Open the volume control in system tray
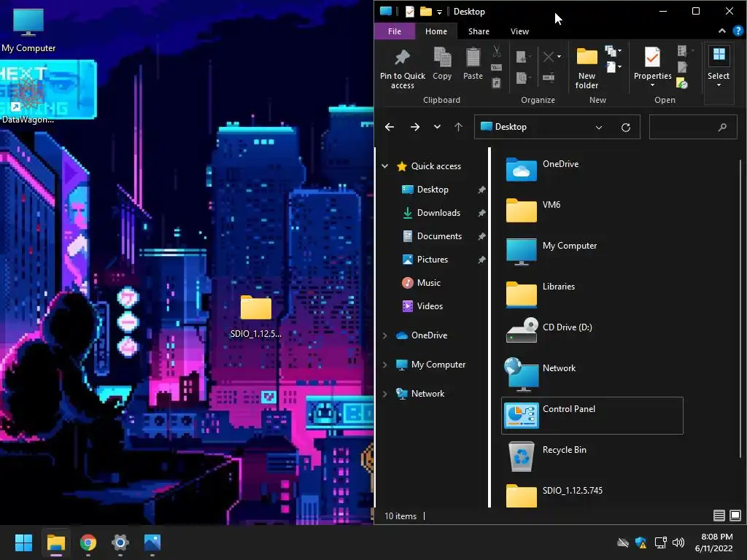Image resolution: width=747 pixels, height=560 pixels. [x=678, y=542]
